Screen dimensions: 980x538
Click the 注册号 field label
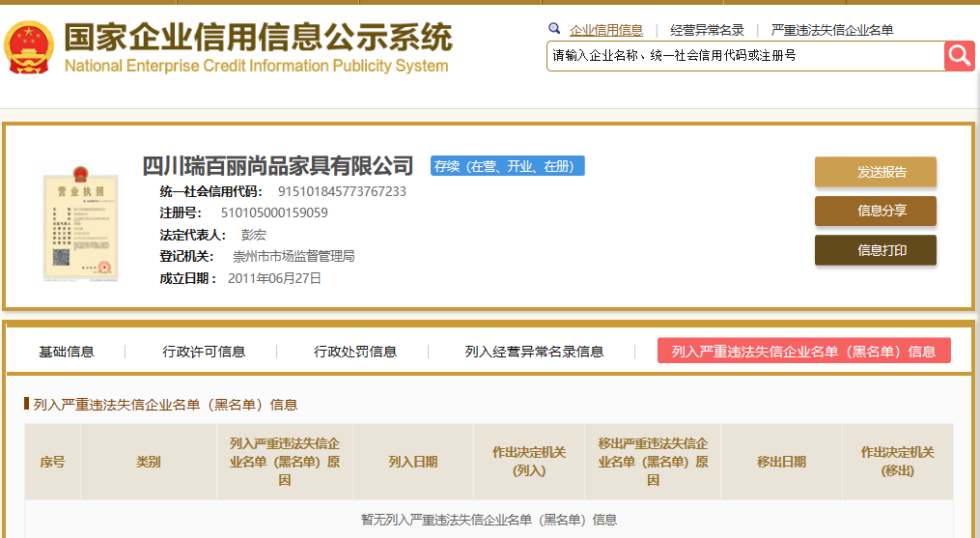pyautogui.click(x=181, y=212)
